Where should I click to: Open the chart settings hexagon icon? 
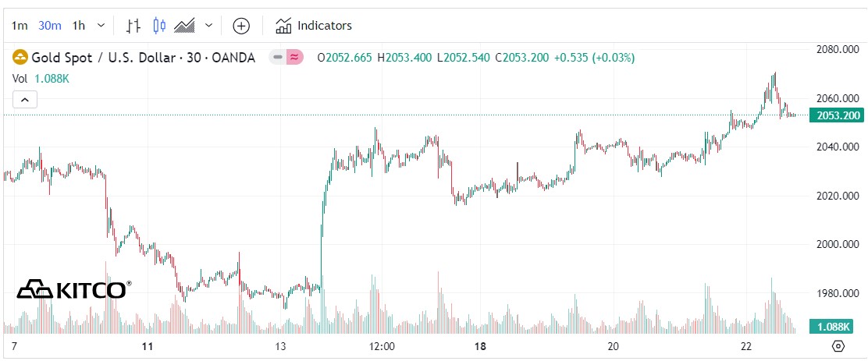[x=838, y=346]
